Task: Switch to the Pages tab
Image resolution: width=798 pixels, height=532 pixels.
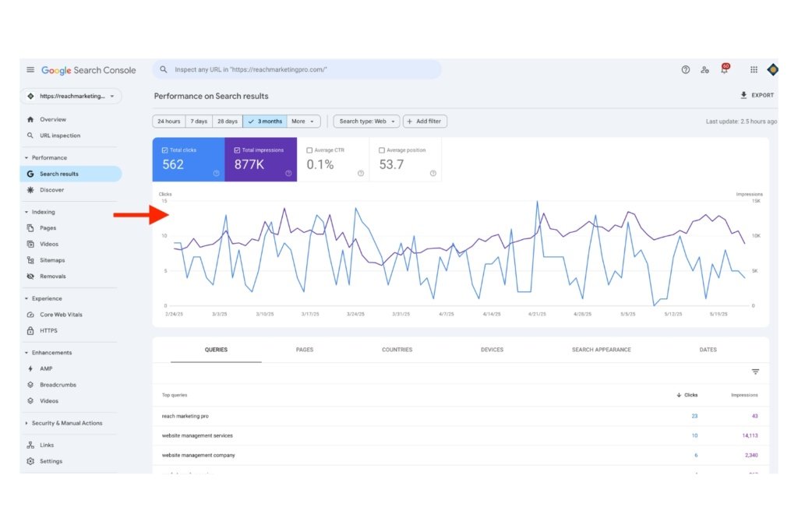Action: (x=305, y=350)
